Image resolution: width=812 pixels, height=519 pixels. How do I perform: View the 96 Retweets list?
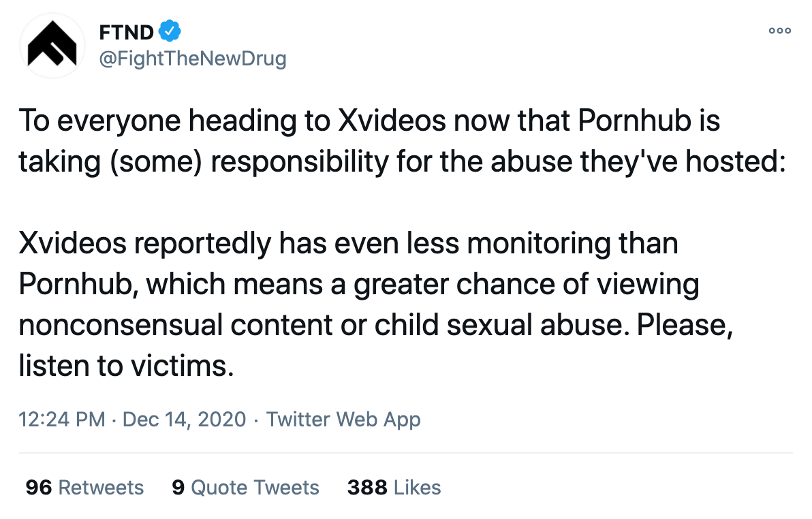click(x=84, y=488)
